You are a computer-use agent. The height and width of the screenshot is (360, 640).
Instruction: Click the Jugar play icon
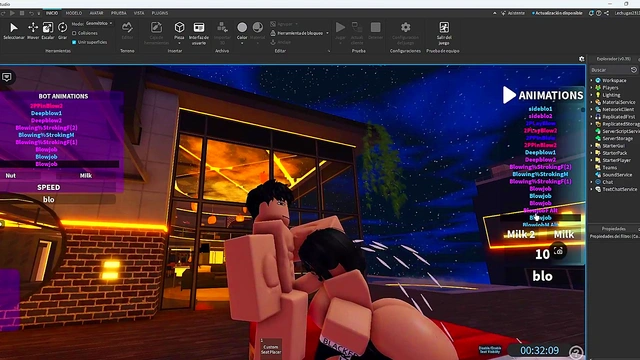[340, 27]
